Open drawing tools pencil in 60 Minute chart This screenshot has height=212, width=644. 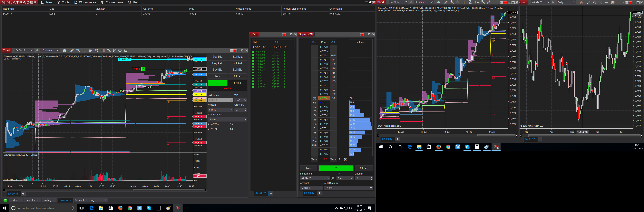[x=446, y=2]
